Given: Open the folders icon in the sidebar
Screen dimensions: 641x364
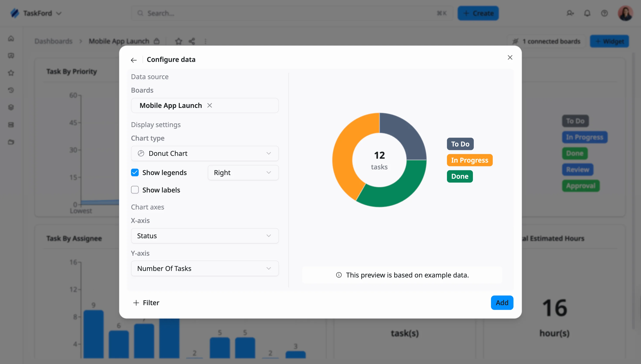Looking at the screenshot, I should click(x=11, y=142).
